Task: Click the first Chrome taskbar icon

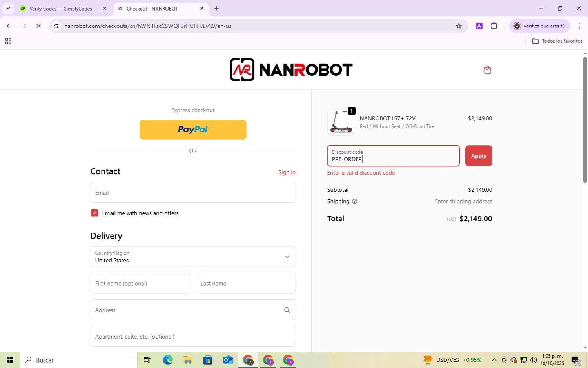Action: pyautogui.click(x=248, y=360)
